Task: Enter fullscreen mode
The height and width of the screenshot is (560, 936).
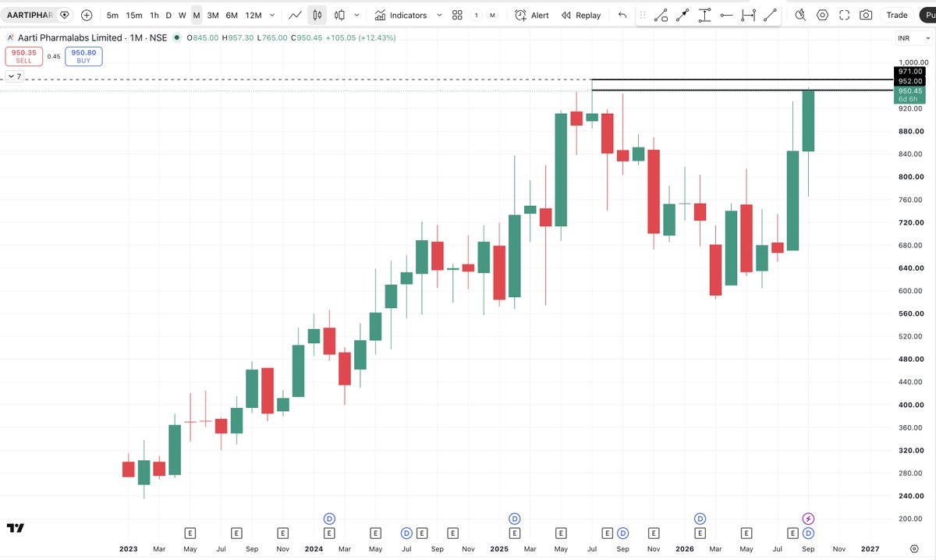Action: [x=844, y=15]
